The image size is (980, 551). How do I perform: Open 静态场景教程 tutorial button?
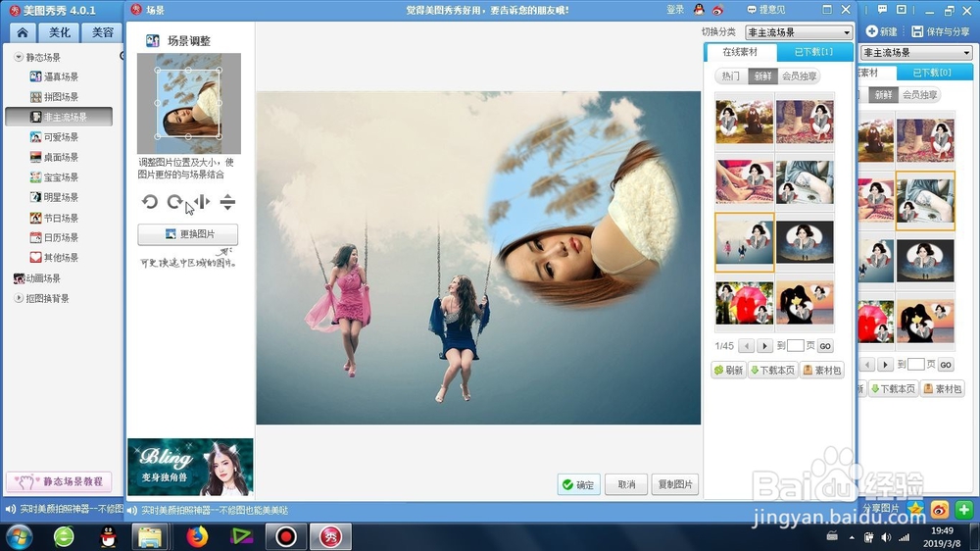(59, 481)
